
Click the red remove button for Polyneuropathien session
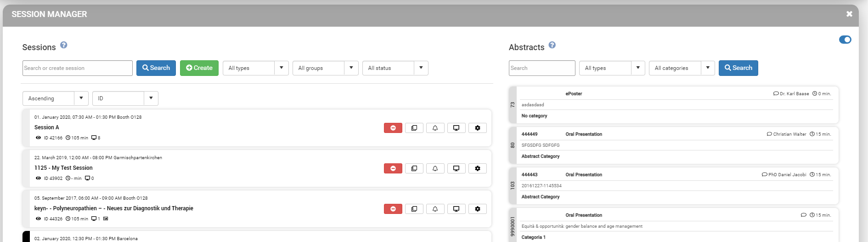pos(393,209)
